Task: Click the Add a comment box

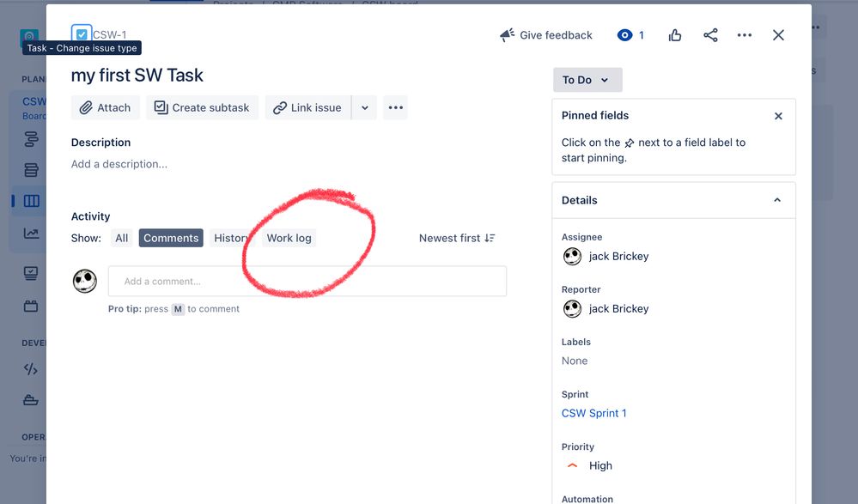Action: [x=307, y=282]
